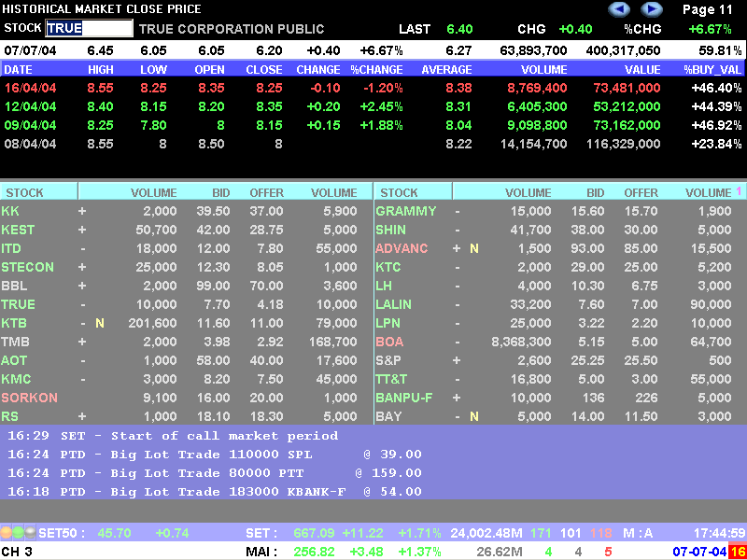Select SORKON in the stock list
Viewport: 747px width, 560px height.
click(x=29, y=398)
